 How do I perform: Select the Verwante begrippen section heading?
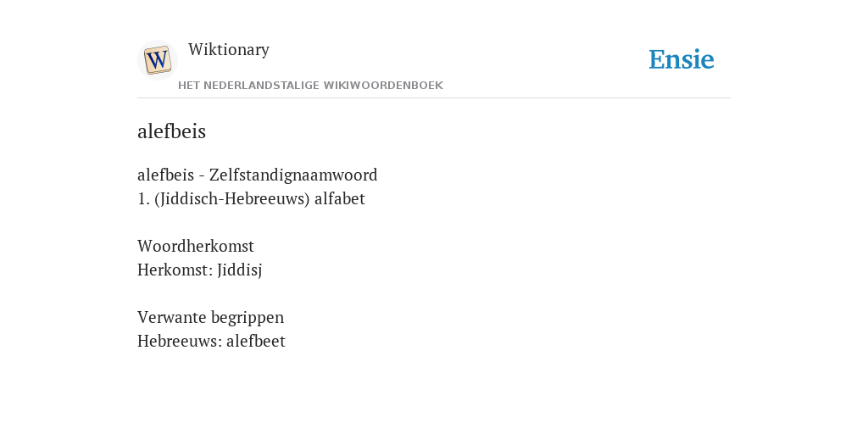coord(210,318)
